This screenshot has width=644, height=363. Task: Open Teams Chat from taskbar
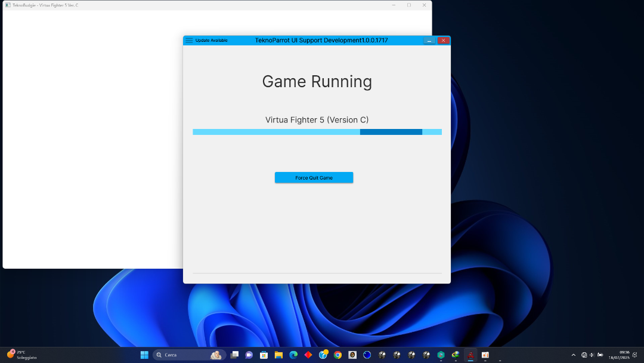pos(249,355)
